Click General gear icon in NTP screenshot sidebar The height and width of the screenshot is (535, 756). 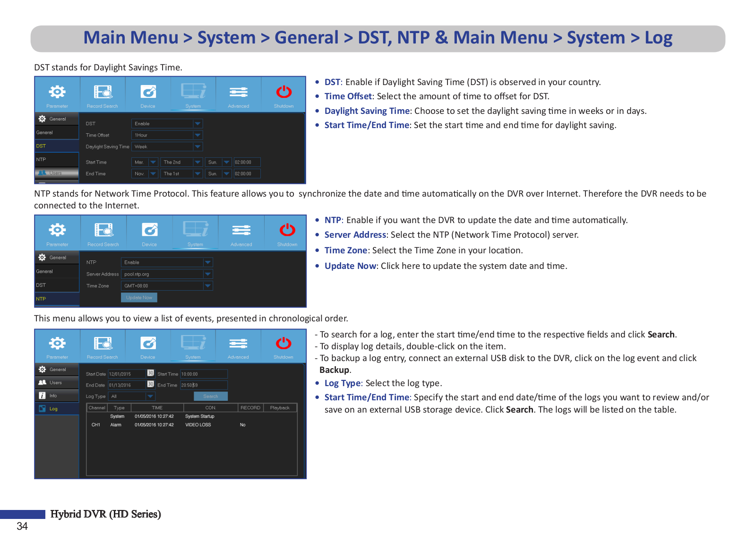point(43,257)
